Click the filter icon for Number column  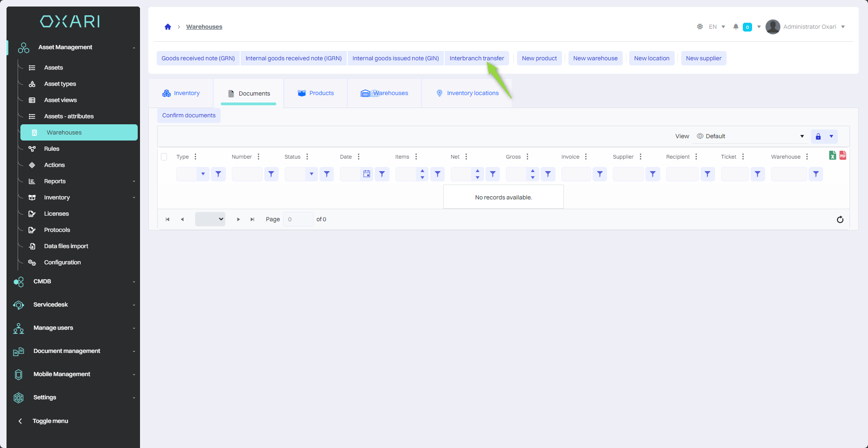click(x=271, y=174)
